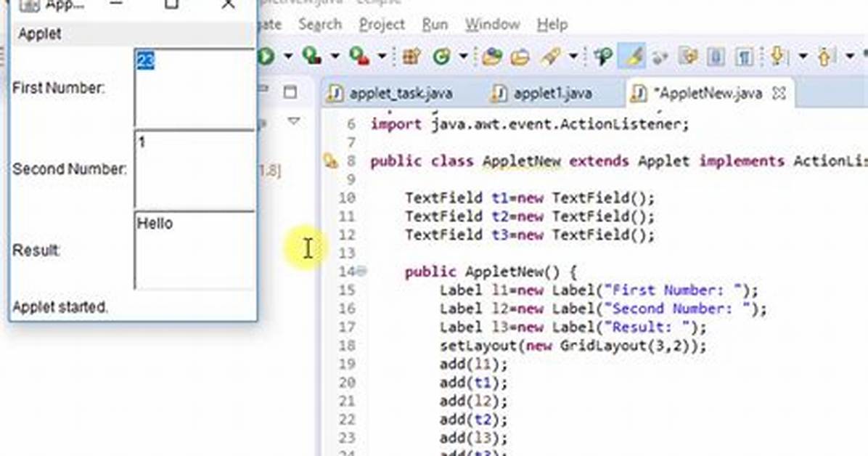
Task: Click the Label l2 'Second Number' code line
Action: click(x=603, y=309)
